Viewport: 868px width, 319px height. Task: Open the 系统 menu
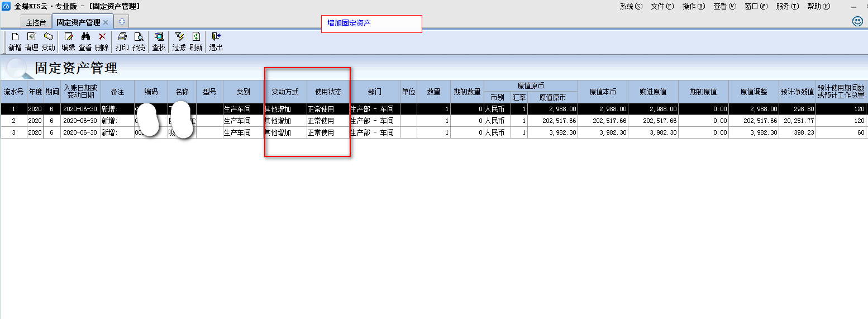click(x=631, y=7)
